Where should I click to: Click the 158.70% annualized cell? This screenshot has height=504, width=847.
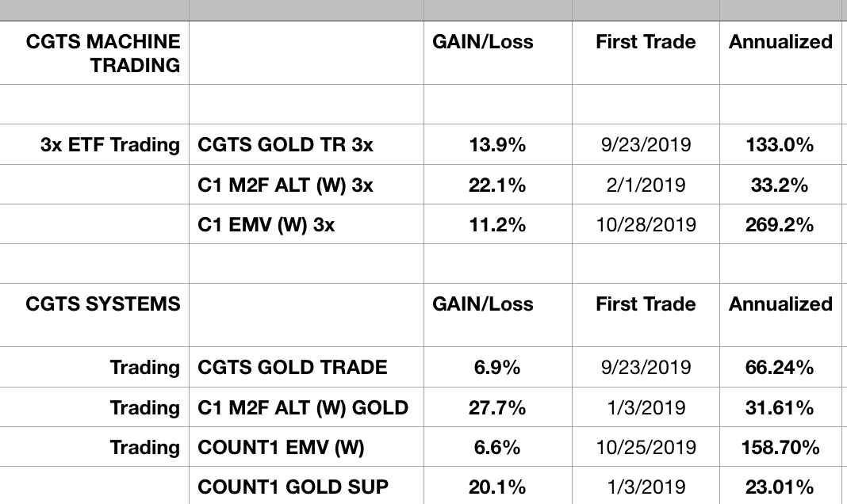[780, 448]
